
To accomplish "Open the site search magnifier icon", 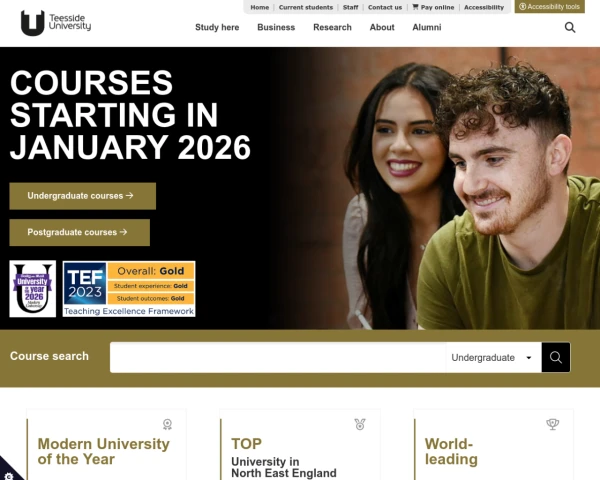I will click(x=570, y=28).
